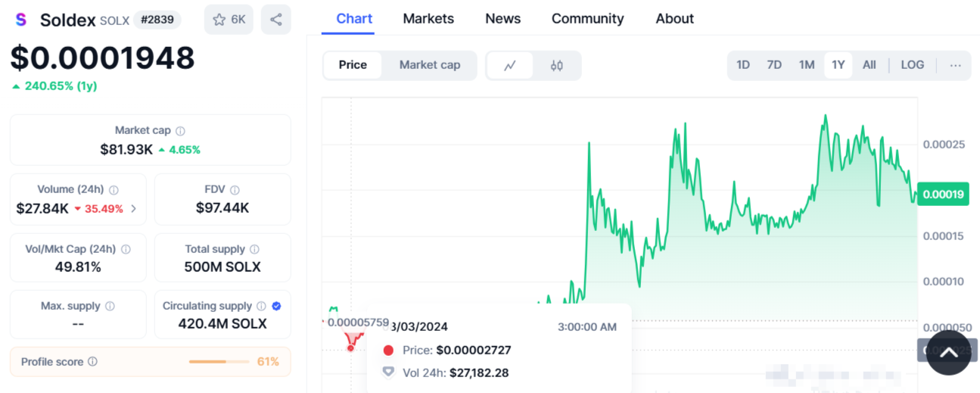Click the 0.00019 current price label
Image resolution: width=980 pixels, height=393 pixels.
coord(944,195)
